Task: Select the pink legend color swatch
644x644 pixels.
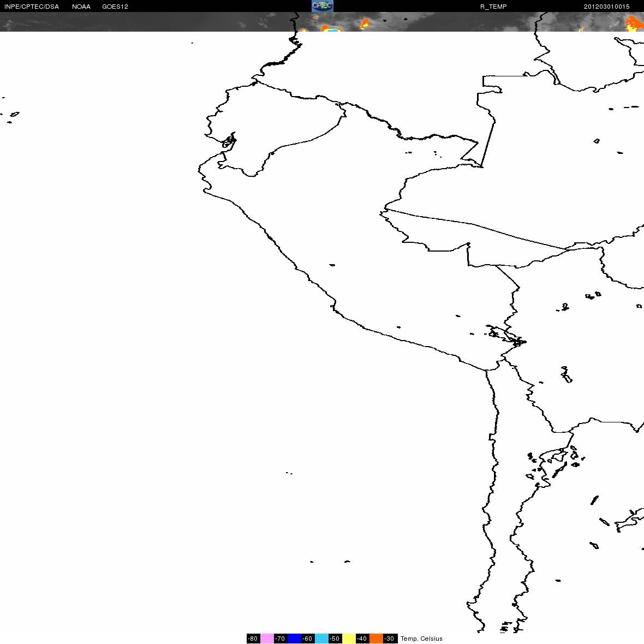Action: [267, 638]
